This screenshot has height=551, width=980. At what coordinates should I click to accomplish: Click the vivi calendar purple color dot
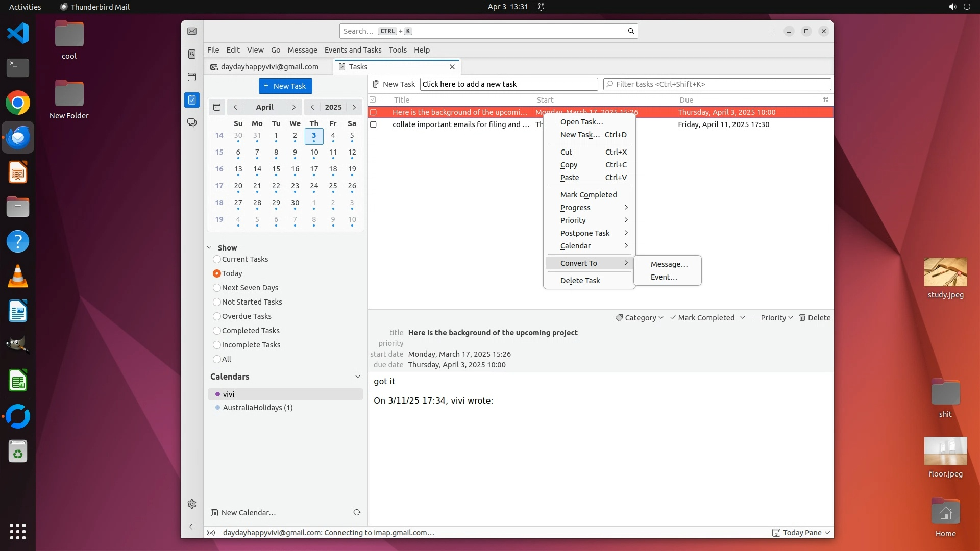[x=217, y=394]
